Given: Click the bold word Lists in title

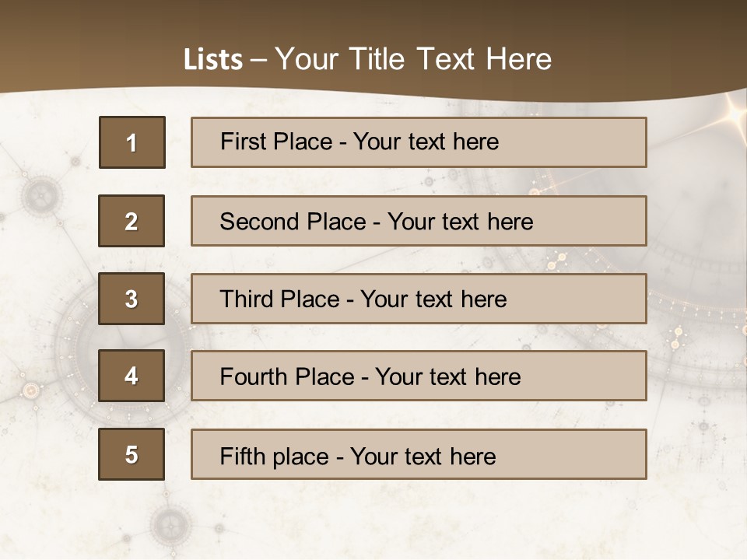Looking at the screenshot, I should pos(213,60).
